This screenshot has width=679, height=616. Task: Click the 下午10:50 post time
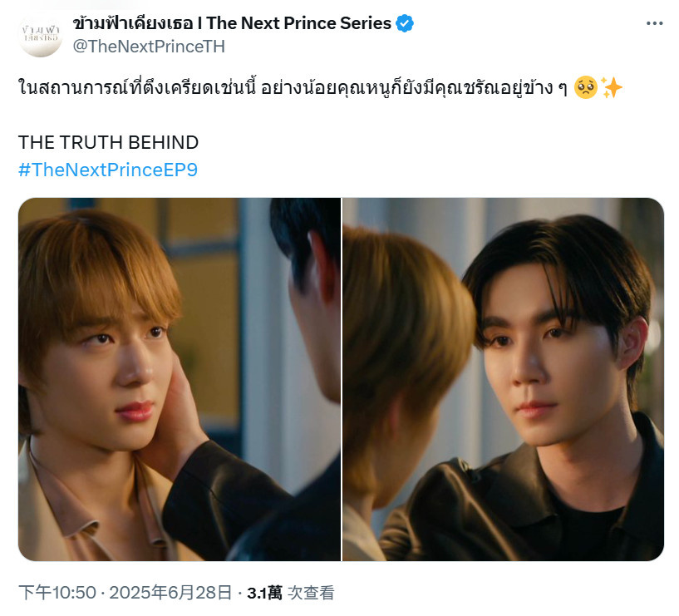(x=57, y=593)
